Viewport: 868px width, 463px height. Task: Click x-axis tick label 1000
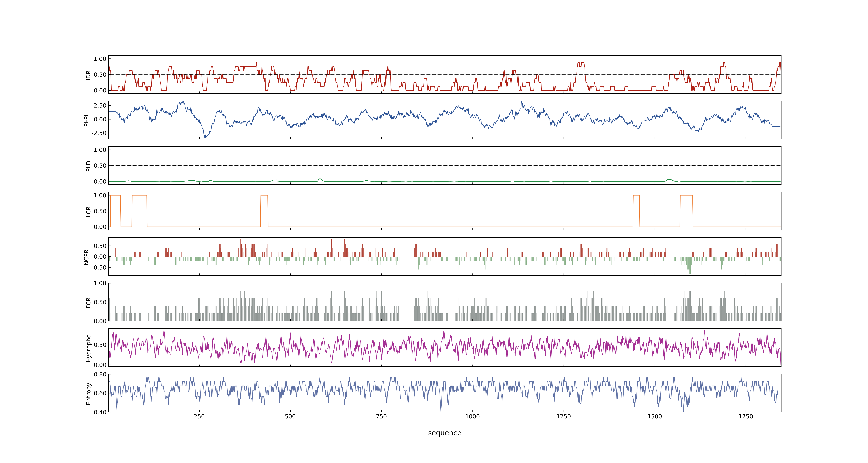click(472, 416)
